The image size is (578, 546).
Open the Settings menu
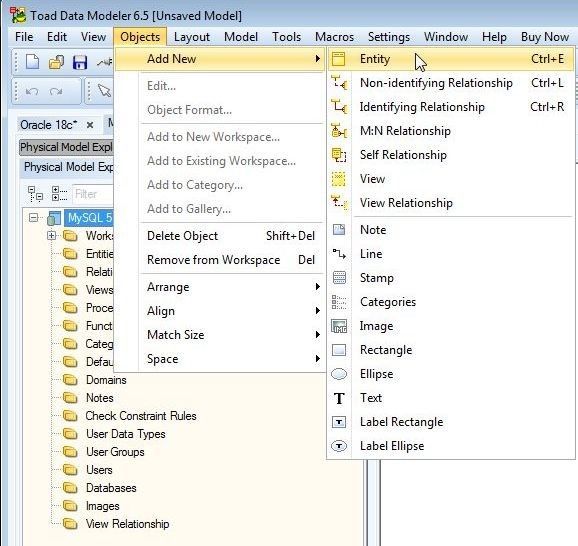point(389,37)
